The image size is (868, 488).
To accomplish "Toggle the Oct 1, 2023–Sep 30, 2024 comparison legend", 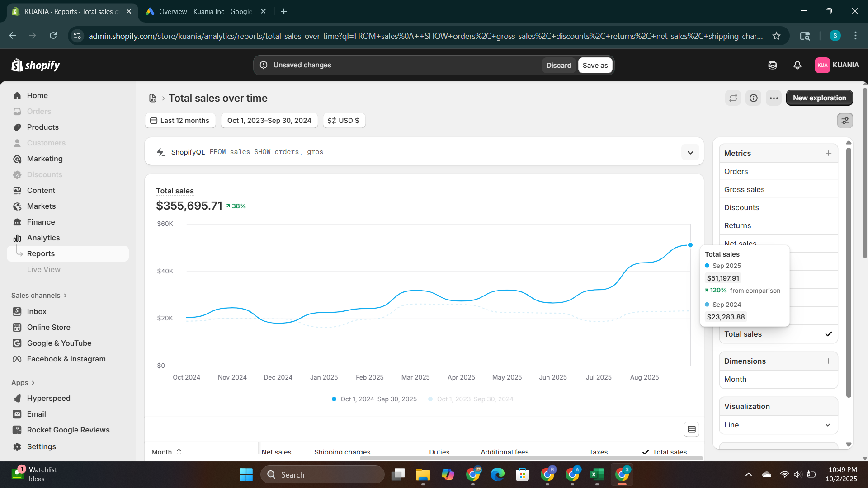I will tap(471, 399).
